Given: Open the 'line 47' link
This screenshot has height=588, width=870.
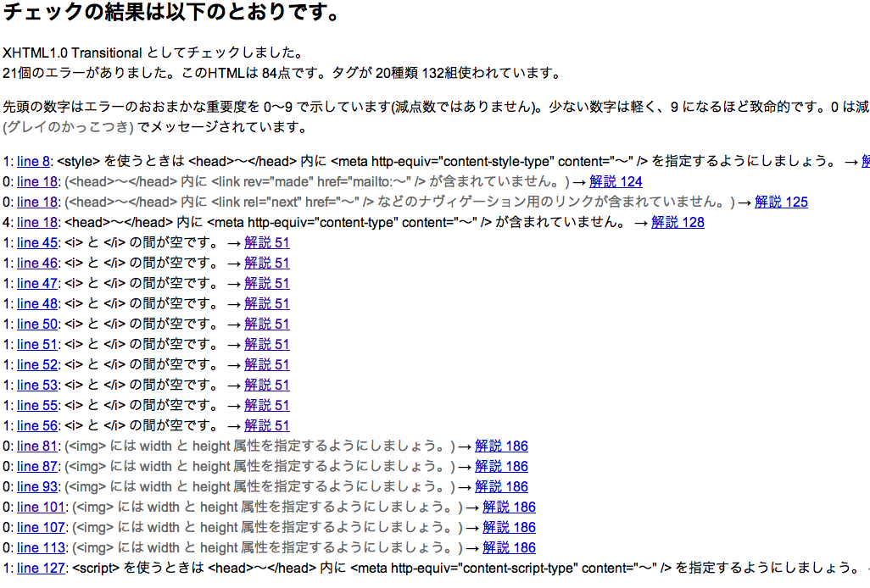Looking at the screenshot, I should (37, 283).
